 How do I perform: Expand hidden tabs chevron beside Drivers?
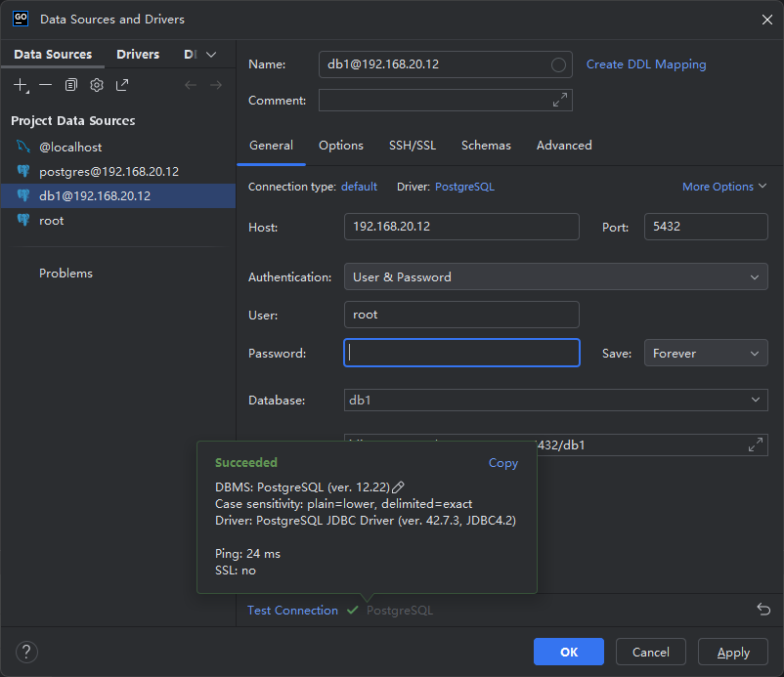click(x=211, y=55)
